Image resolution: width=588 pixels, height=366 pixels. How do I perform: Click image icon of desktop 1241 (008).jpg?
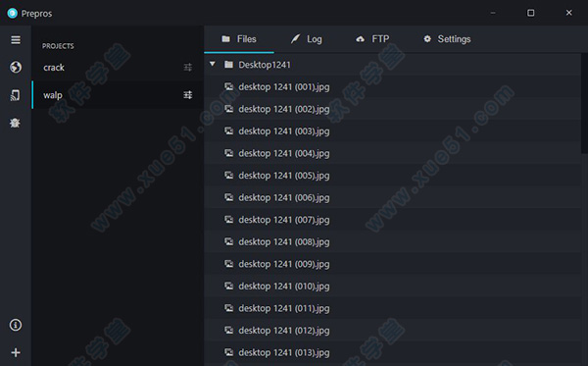click(228, 241)
